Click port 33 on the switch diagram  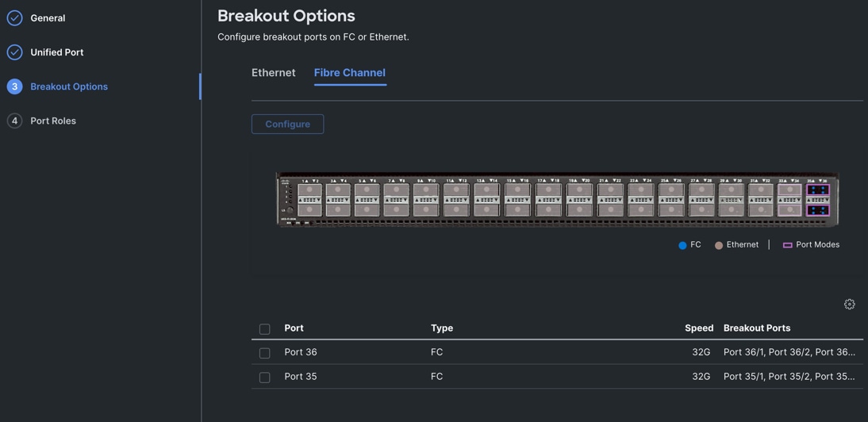pos(789,190)
